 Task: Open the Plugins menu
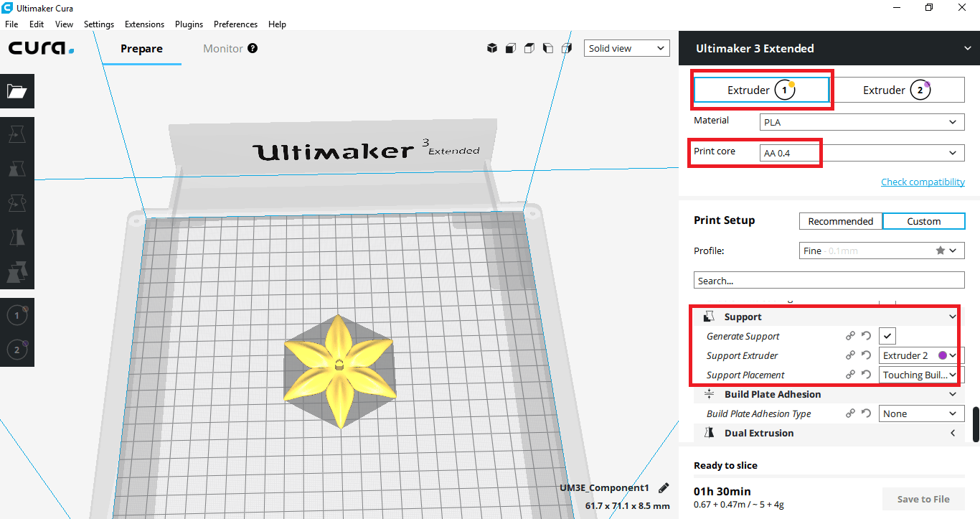pyautogui.click(x=189, y=24)
